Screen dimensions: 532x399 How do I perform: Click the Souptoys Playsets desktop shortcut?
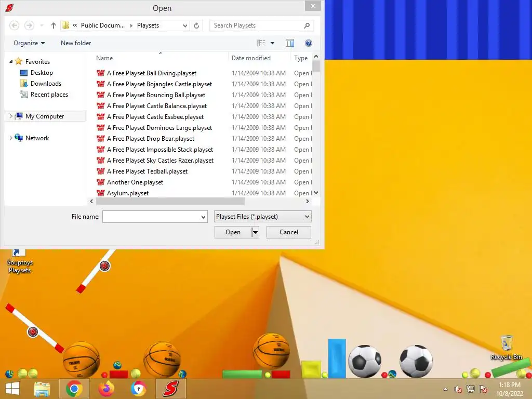coord(20,262)
